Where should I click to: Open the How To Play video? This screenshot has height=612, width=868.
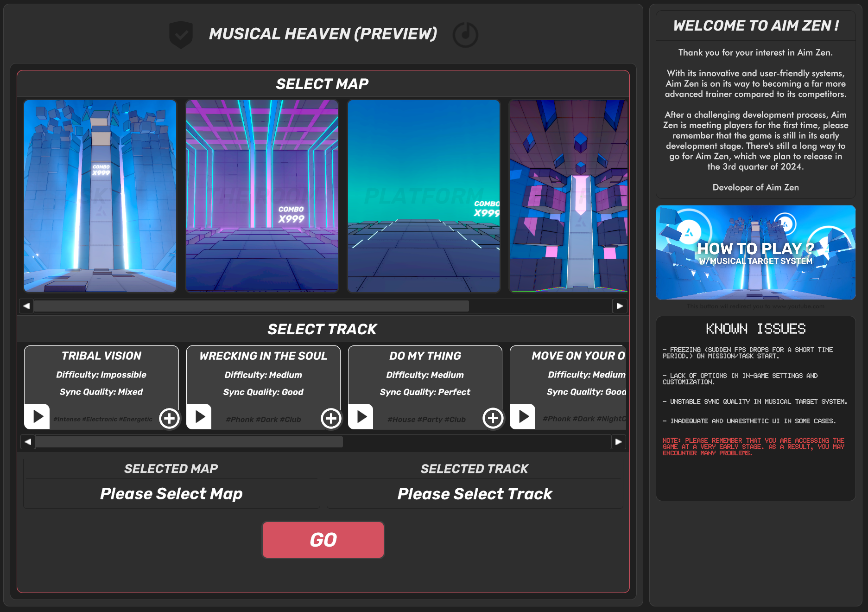[x=755, y=252]
